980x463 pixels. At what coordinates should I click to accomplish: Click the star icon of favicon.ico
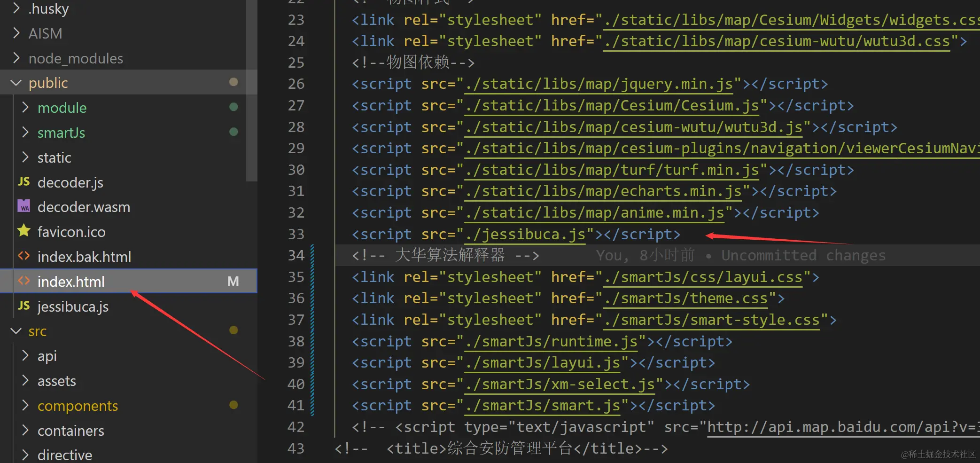[x=24, y=231]
